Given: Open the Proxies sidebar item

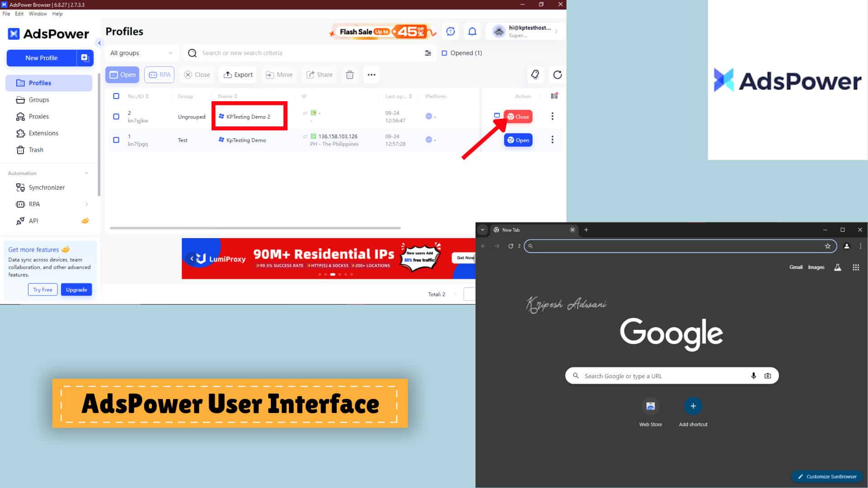Looking at the screenshot, I should (x=38, y=117).
